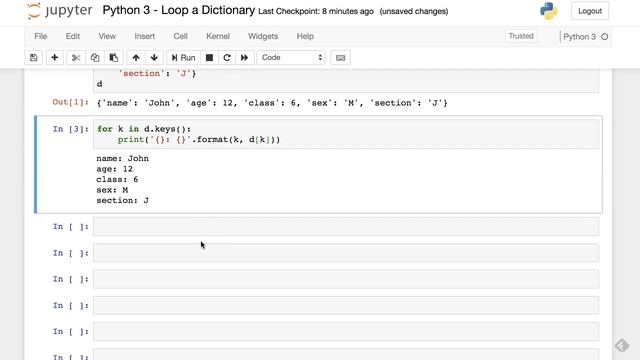
Task: Open the cell type Code dropdown
Action: coord(291,58)
